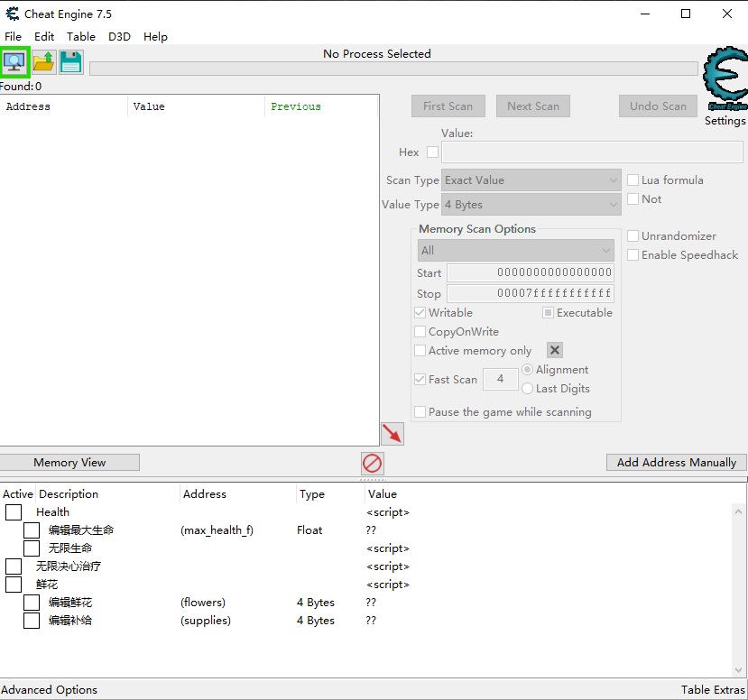
Task: Click the address table scrollbar up arrow
Action: 738,511
